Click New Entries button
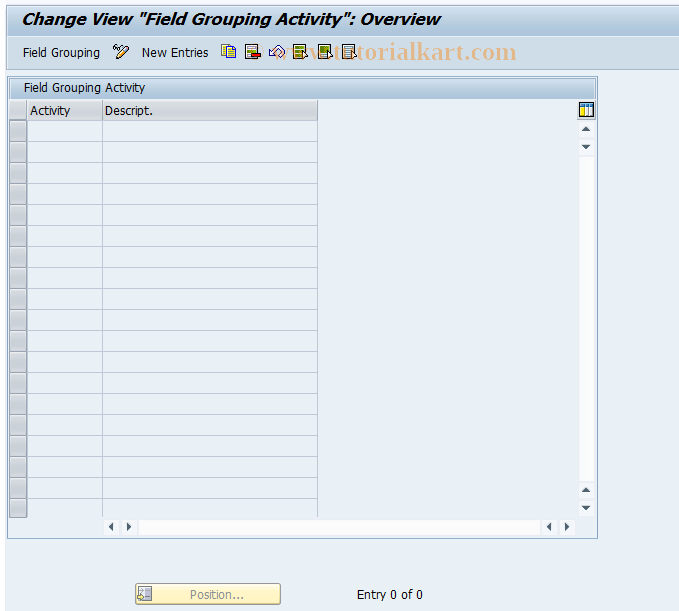The height and width of the screenshot is (611, 679). pyautogui.click(x=175, y=52)
